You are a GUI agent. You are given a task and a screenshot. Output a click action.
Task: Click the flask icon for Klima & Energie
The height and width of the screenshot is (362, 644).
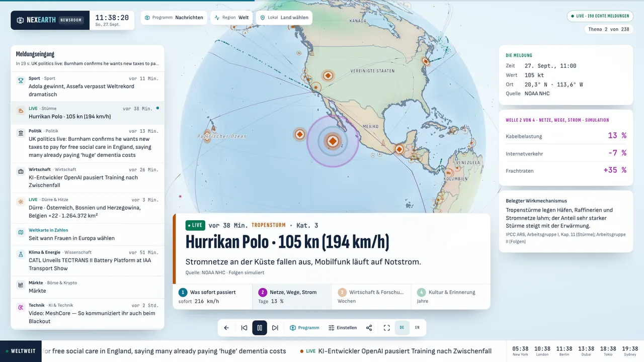pyautogui.click(x=21, y=254)
